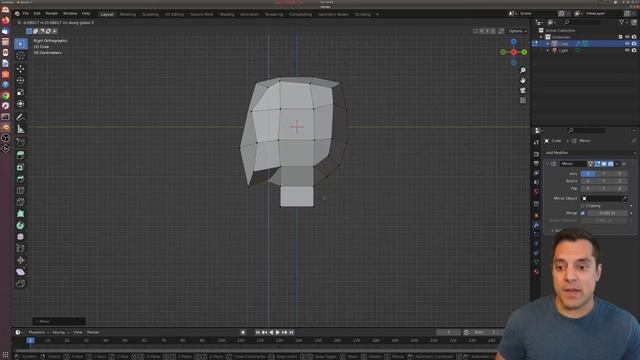Open the timeline Marker menu

point(93,332)
